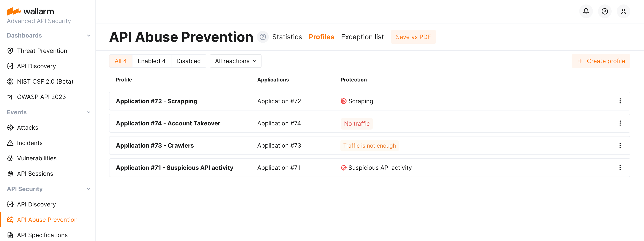Open the Threat Prevention dashboard icon
Screen dimensions: 644x241
pos(10,51)
